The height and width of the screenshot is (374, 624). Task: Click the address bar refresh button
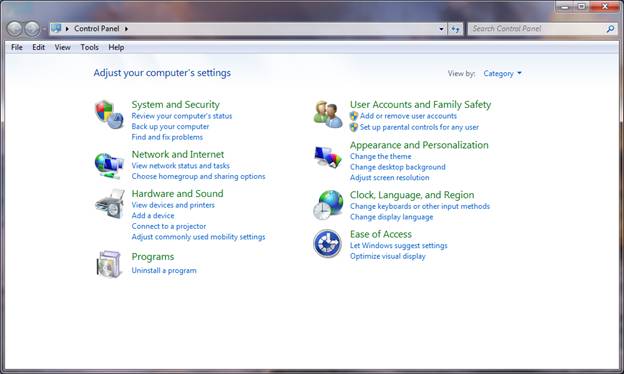coord(455,29)
